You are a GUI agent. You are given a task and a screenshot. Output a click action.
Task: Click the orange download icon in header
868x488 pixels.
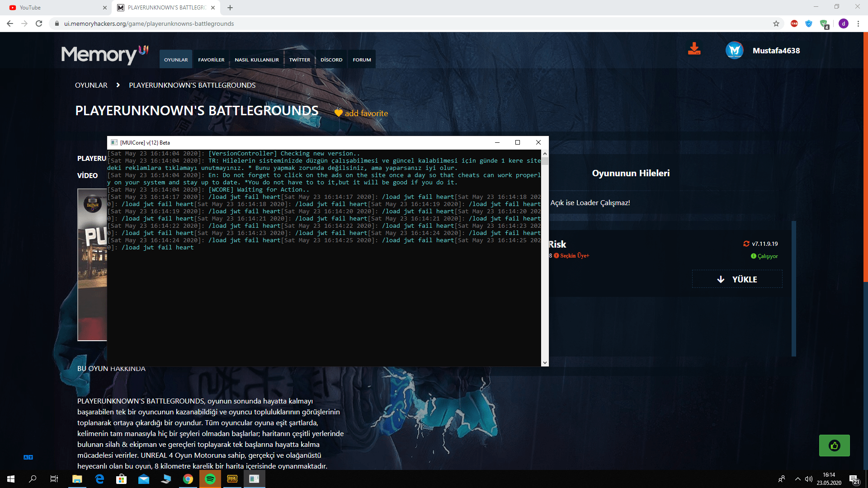694,49
